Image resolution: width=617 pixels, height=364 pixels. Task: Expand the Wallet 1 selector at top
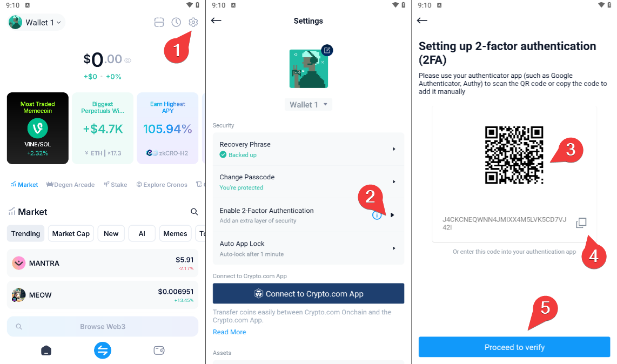[x=37, y=23]
